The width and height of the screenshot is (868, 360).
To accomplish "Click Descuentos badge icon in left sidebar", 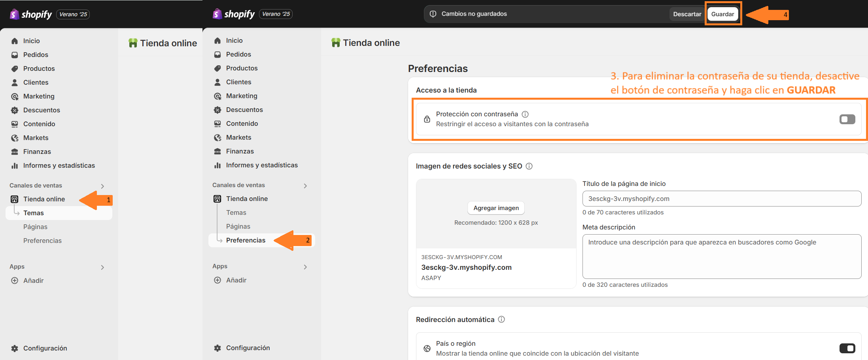I will [x=15, y=110].
